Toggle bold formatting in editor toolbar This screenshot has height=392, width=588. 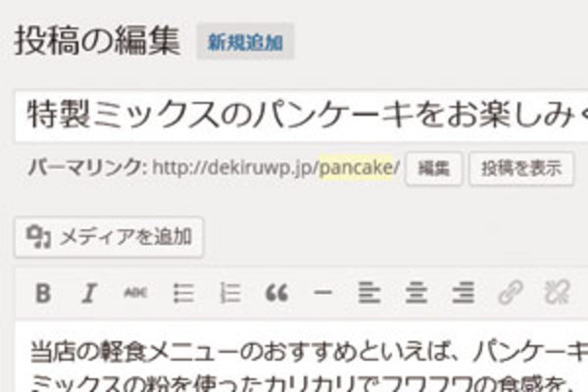click(43, 293)
